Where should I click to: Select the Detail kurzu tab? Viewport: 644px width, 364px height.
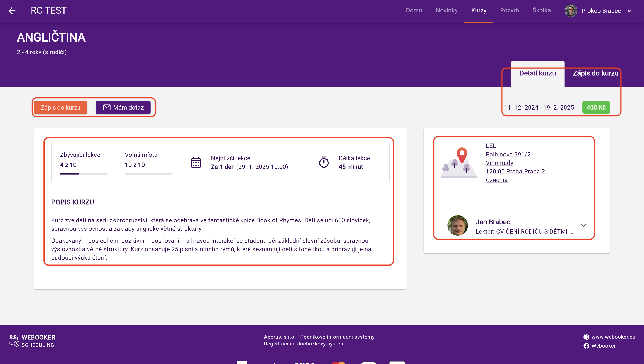click(x=538, y=73)
